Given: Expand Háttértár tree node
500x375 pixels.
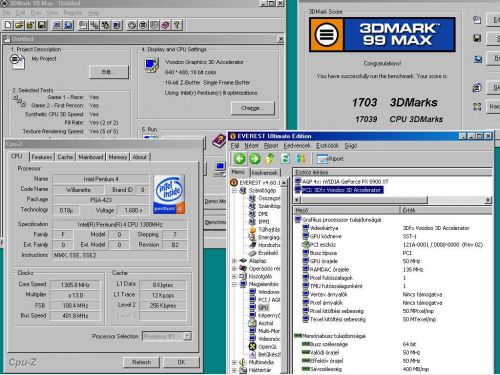Looking at the screenshot, I should click(234, 370).
